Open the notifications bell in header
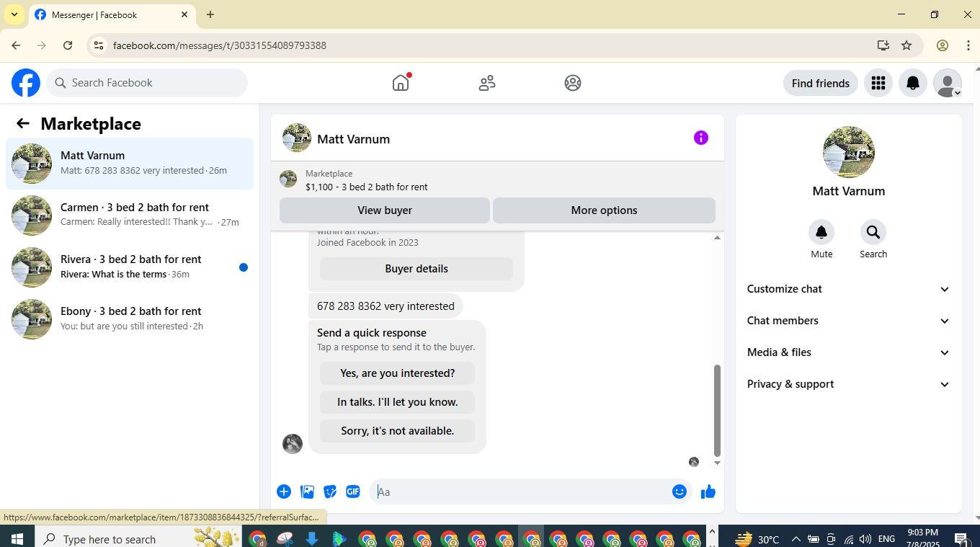 [912, 83]
